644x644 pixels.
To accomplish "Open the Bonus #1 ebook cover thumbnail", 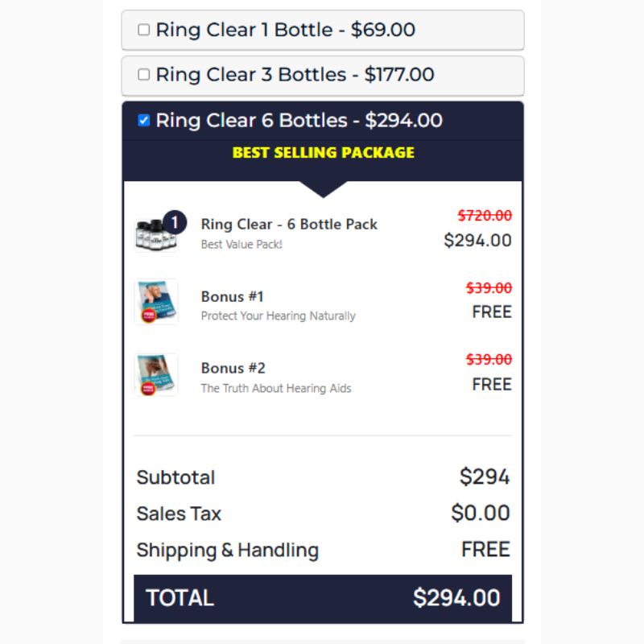I will point(156,302).
